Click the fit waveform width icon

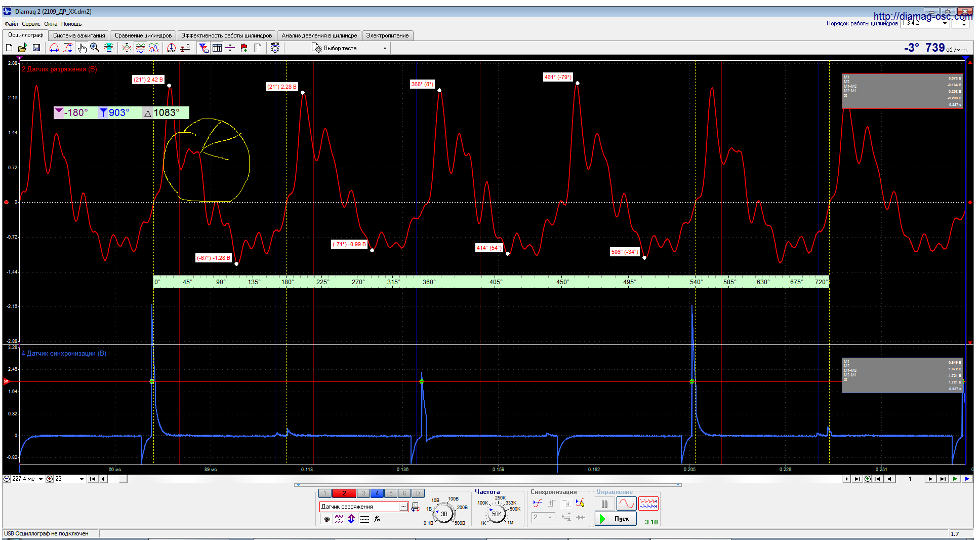click(109, 48)
